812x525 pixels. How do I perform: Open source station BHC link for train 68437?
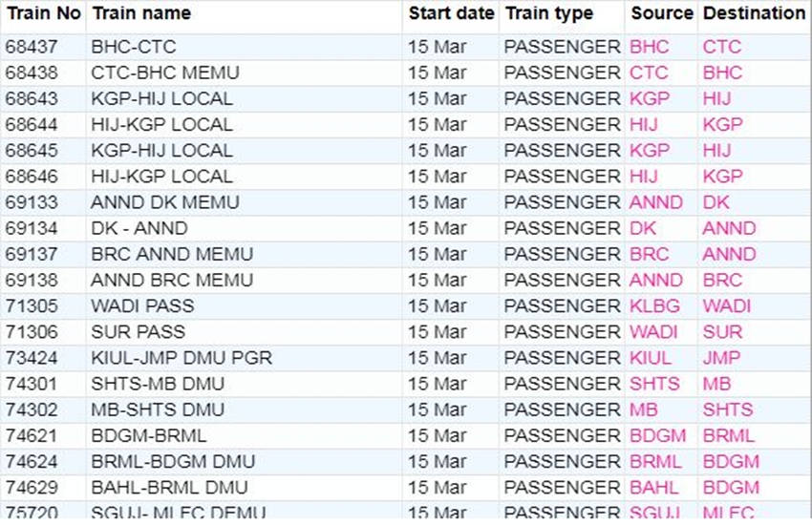[x=650, y=47]
